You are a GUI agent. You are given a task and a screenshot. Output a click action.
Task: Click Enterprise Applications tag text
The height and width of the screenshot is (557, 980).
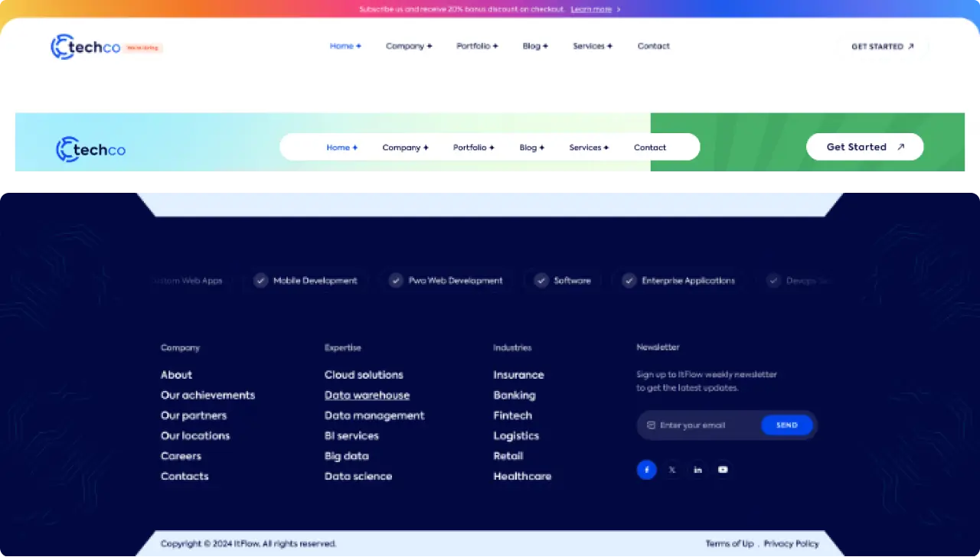(688, 281)
